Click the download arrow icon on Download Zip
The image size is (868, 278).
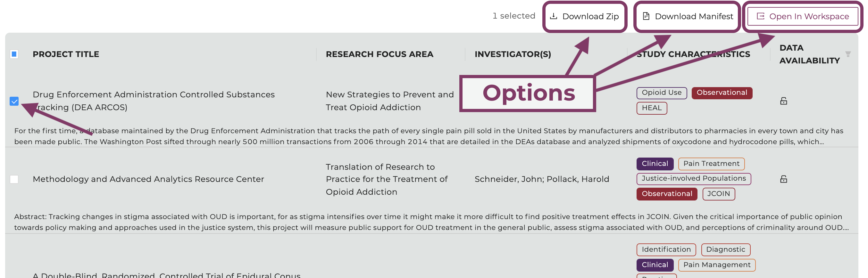(554, 16)
